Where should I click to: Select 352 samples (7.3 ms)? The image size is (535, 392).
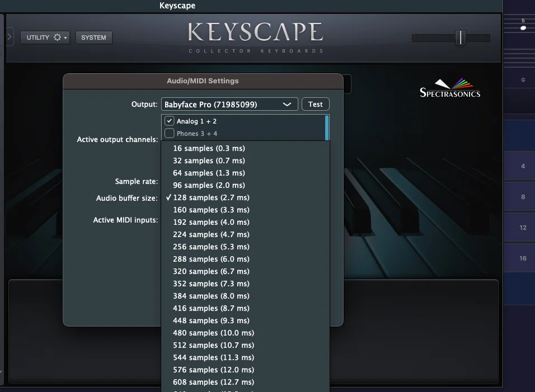[x=245, y=284]
